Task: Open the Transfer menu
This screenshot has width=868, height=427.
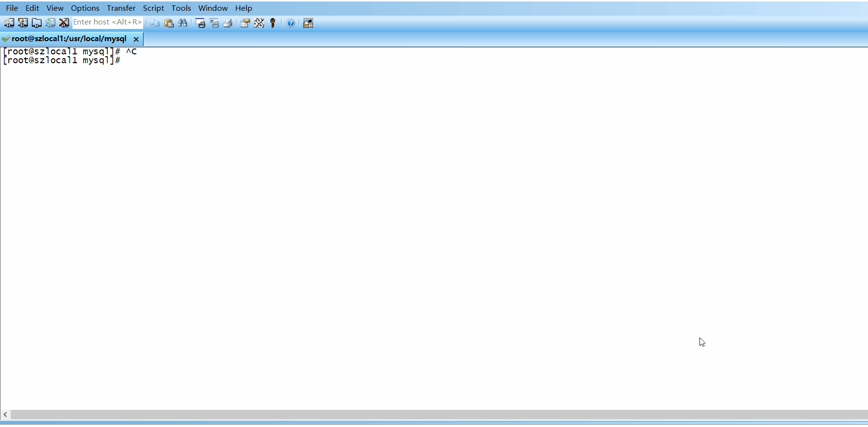Action: [x=121, y=8]
